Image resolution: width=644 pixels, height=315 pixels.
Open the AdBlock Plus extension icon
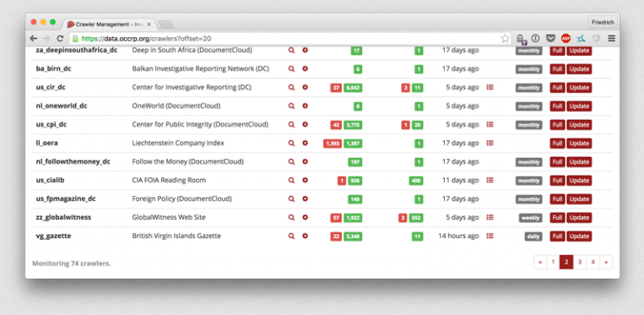point(566,38)
